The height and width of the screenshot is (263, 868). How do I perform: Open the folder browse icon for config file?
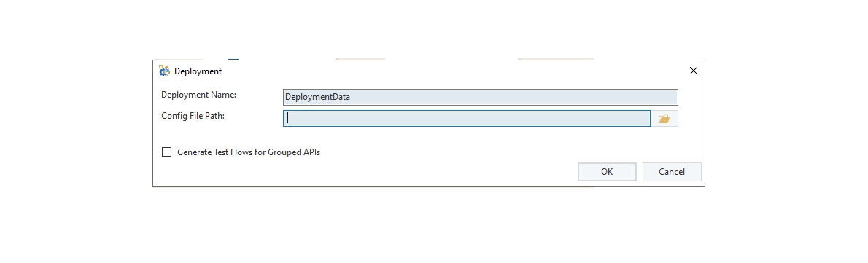[x=664, y=119]
